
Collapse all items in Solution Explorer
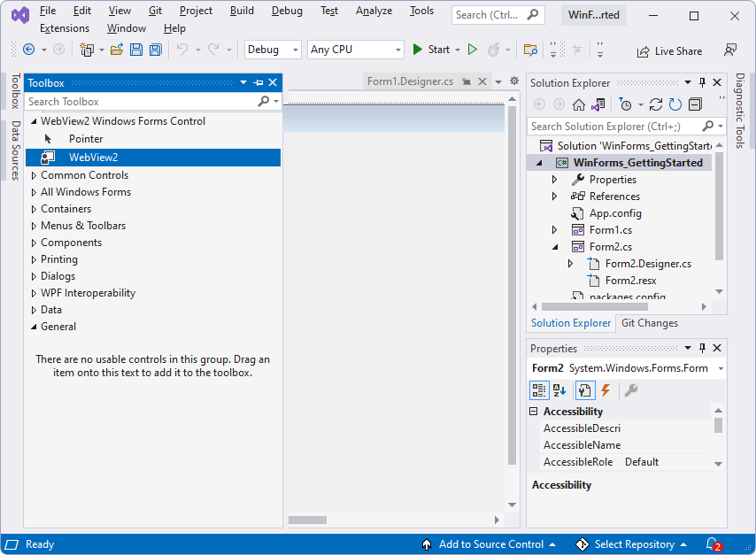coord(696,104)
